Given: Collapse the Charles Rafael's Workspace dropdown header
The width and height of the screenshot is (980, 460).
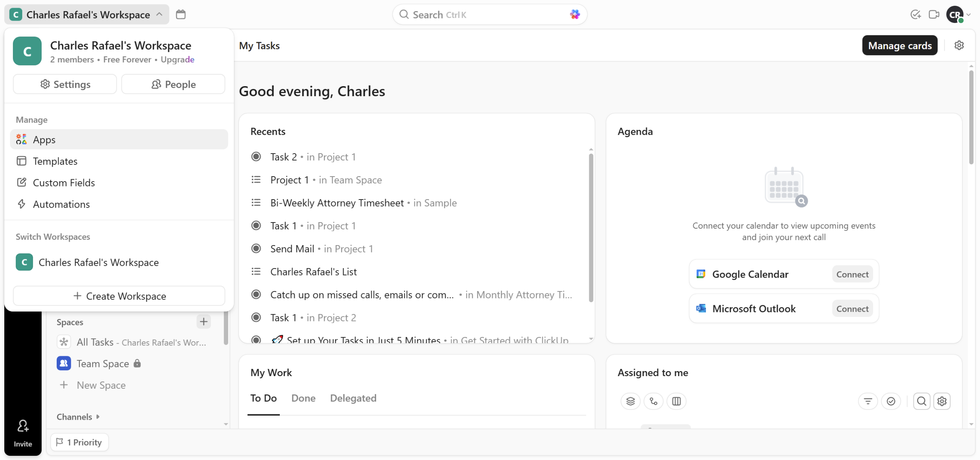Looking at the screenshot, I should (x=87, y=15).
